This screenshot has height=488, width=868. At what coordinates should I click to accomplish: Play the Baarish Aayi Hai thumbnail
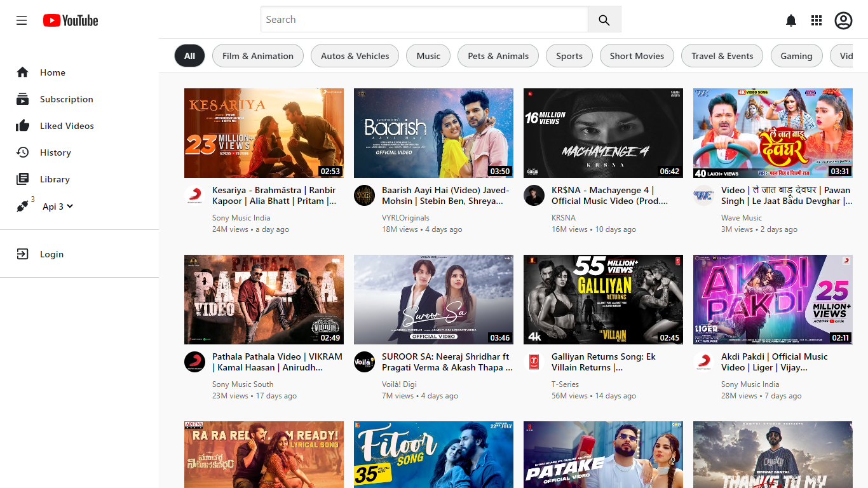pos(433,133)
